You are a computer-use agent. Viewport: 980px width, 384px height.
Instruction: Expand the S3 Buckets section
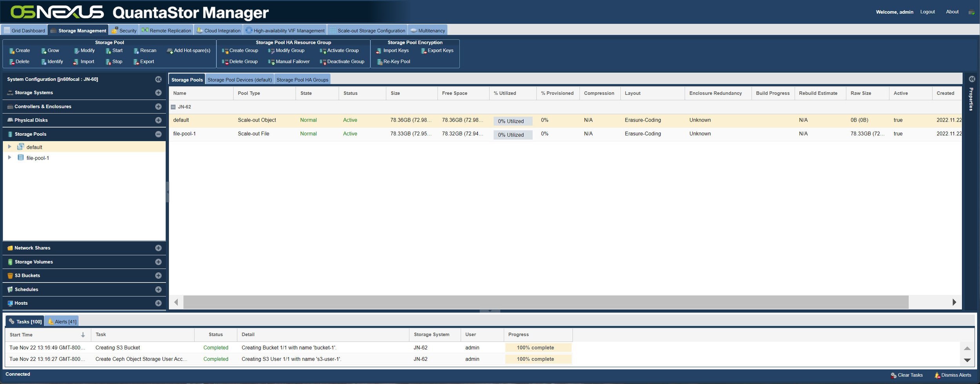coord(158,275)
